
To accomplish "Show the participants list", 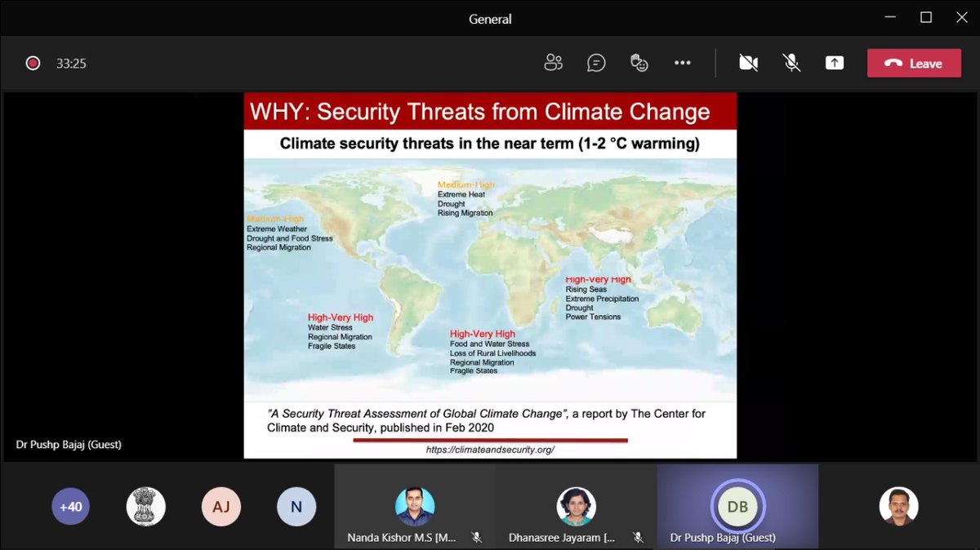I will click(x=554, y=62).
